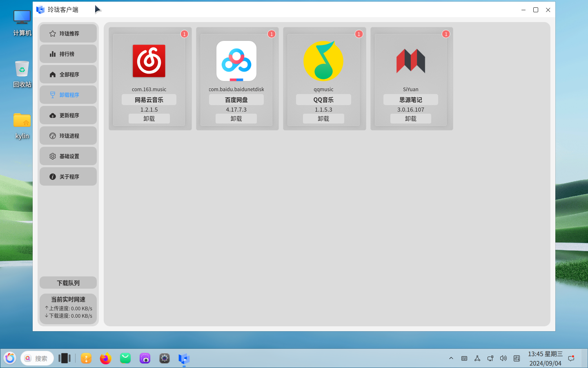This screenshot has width=588, height=368.
Task: Open the volume tray icon
Action: point(503,358)
